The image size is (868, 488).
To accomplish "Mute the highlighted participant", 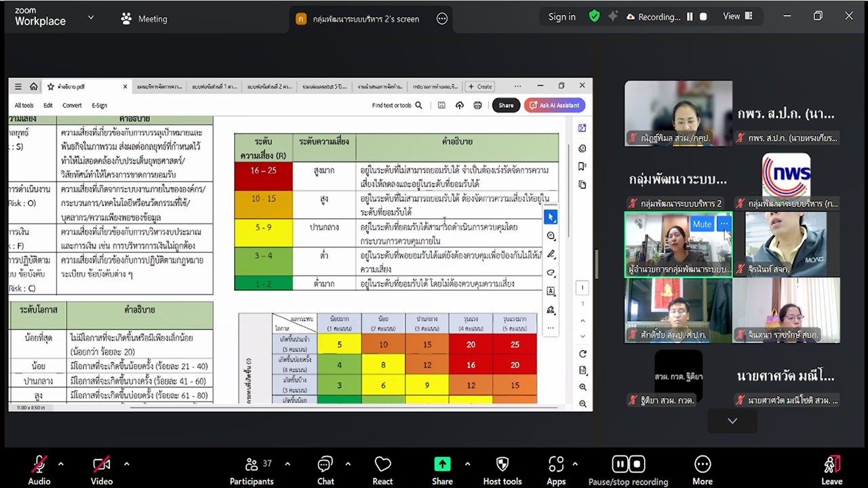I will click(x=702, y=224).
